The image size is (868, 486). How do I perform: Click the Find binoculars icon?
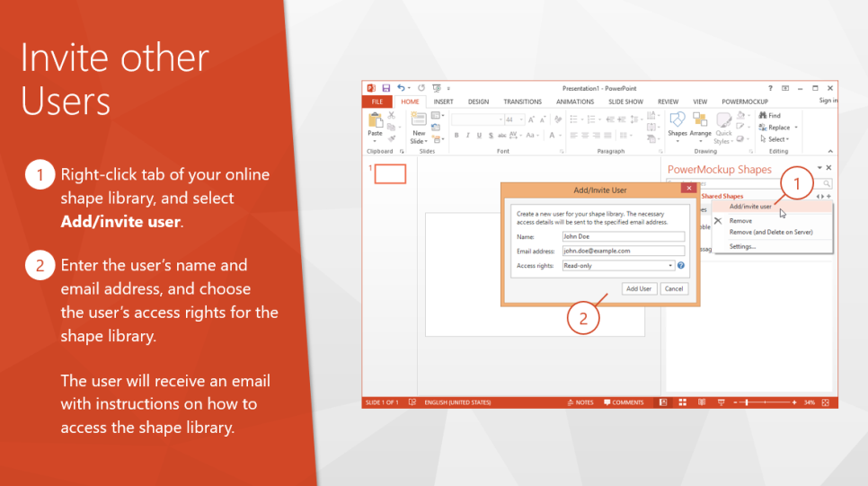763,115
